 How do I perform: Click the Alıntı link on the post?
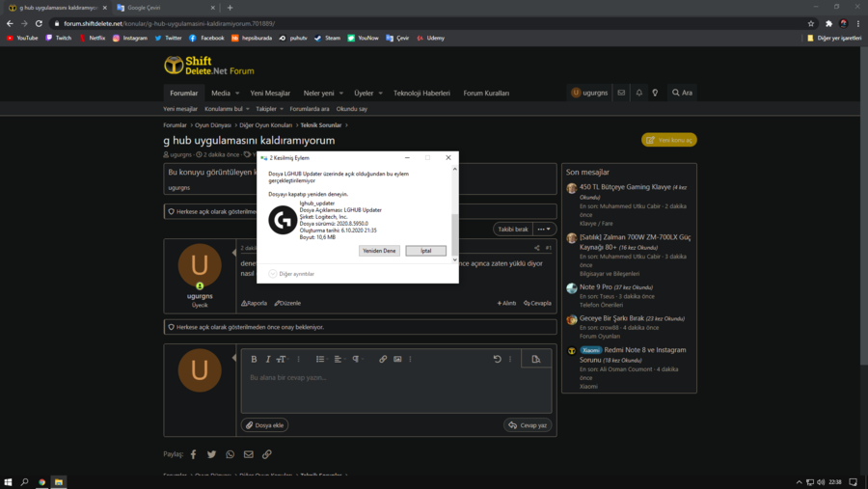pos(506,303)
